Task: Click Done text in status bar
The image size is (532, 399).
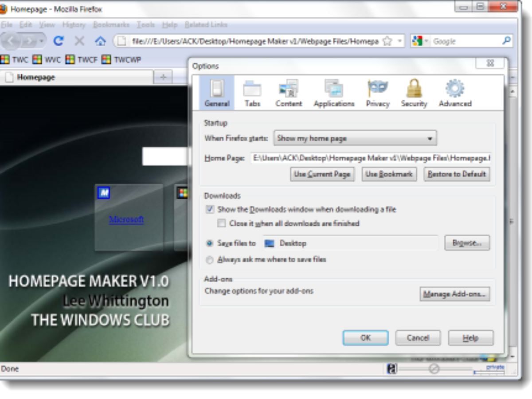Action: tap(10, 369)
